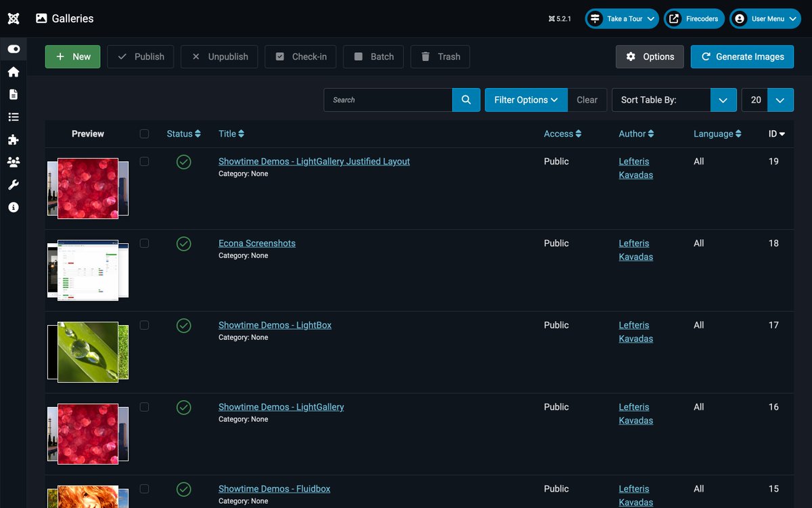Sort table by Access column
The image size is (812, 508).
tap(563, 134)
